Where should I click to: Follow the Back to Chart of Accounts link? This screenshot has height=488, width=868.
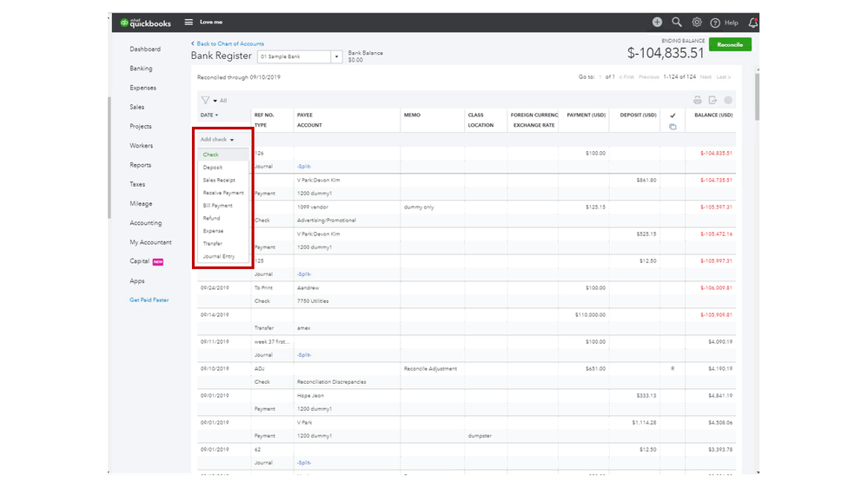point(229,43)
